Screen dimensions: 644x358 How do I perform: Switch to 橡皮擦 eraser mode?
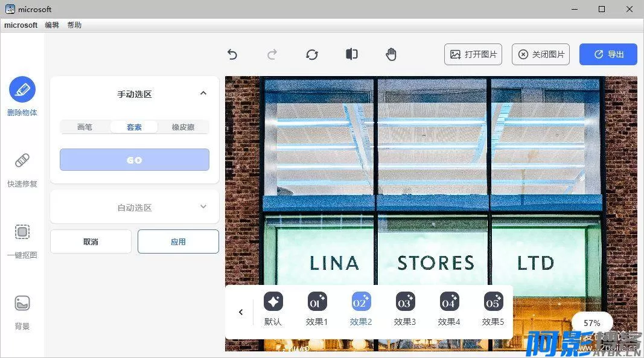[x=183, y=127]
